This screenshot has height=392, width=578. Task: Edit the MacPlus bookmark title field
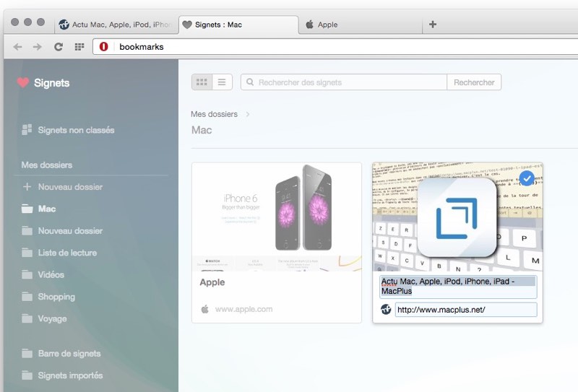coord(458,287)
